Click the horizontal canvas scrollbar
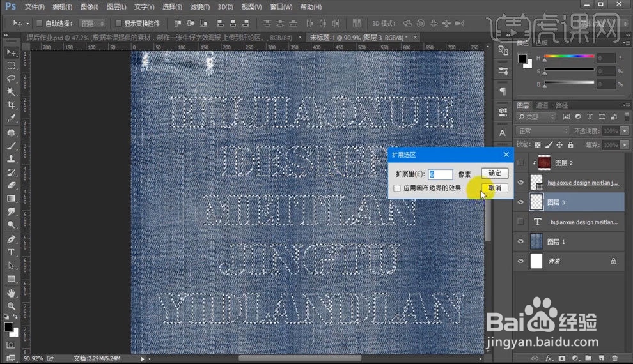Viewport: 633px width, 364px height. 300,358
